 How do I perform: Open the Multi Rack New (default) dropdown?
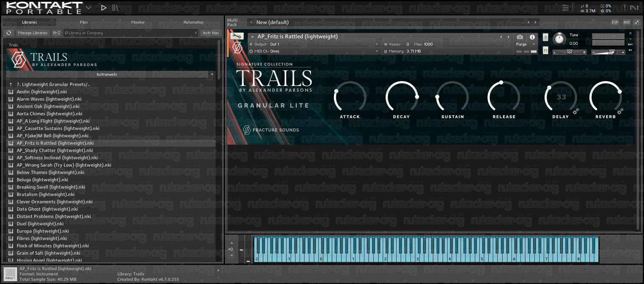tap(251, 22)
